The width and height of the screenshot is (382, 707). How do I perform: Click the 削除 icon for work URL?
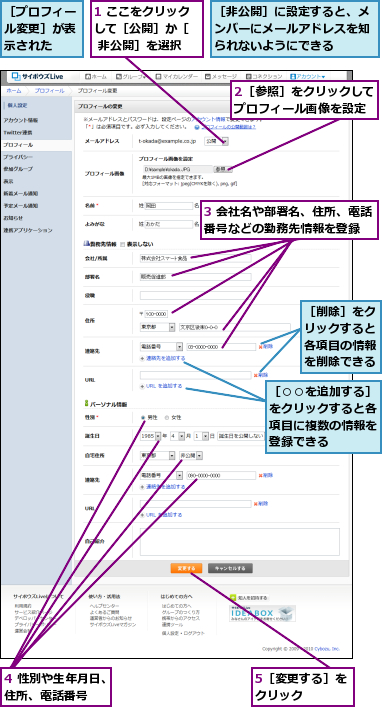coord(261,375)
